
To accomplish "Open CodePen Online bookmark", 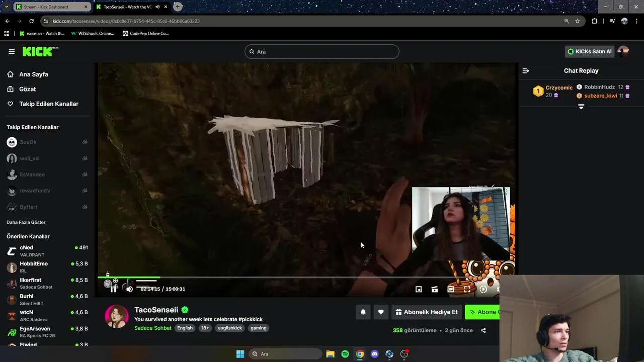I will coord(146,34).
